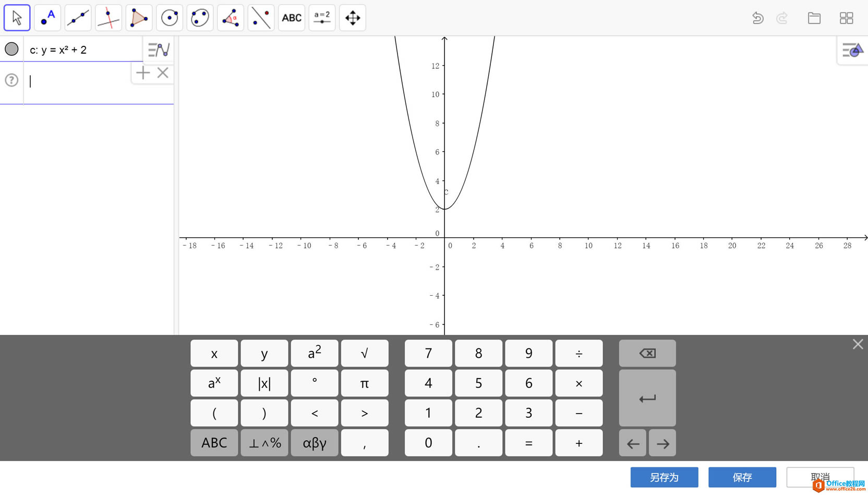868x495 pixels.
Task: Tap the 7 key
Action: click(428, 354)
